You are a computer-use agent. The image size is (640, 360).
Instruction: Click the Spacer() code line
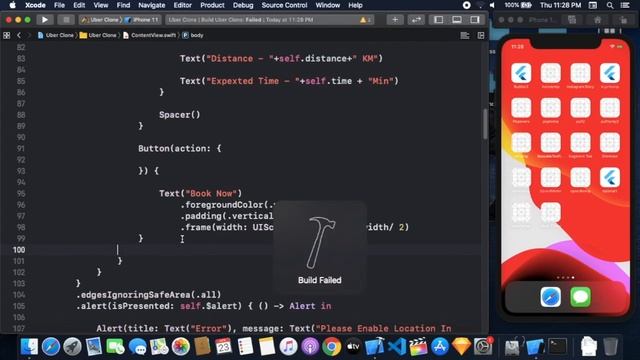coord(180,115)
